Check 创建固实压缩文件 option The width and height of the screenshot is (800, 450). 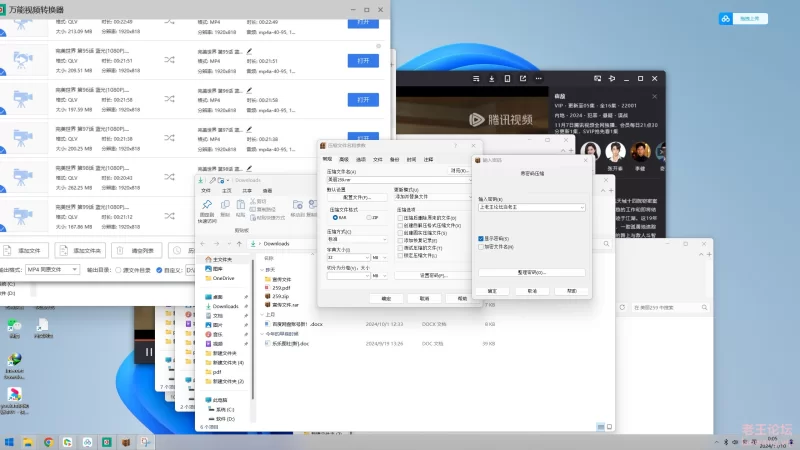[x=400, y=233]
